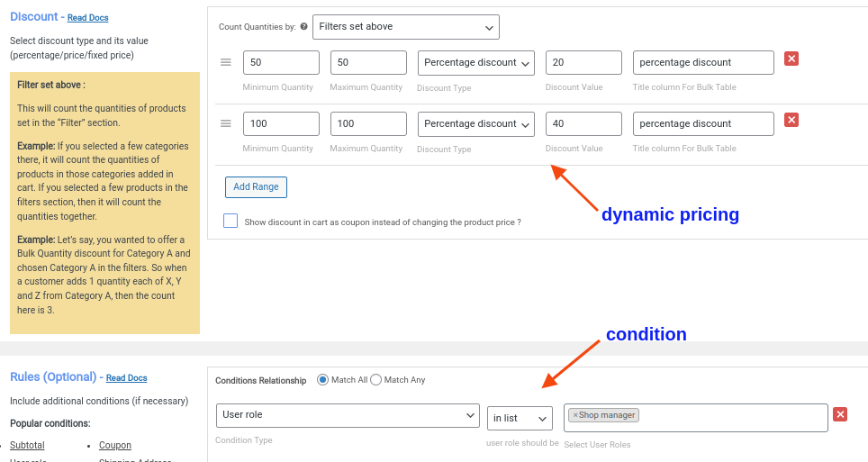The height and width of the screenshot is (462, 868).
Task: Select the Match All radio option
Action: click(322, 380)
